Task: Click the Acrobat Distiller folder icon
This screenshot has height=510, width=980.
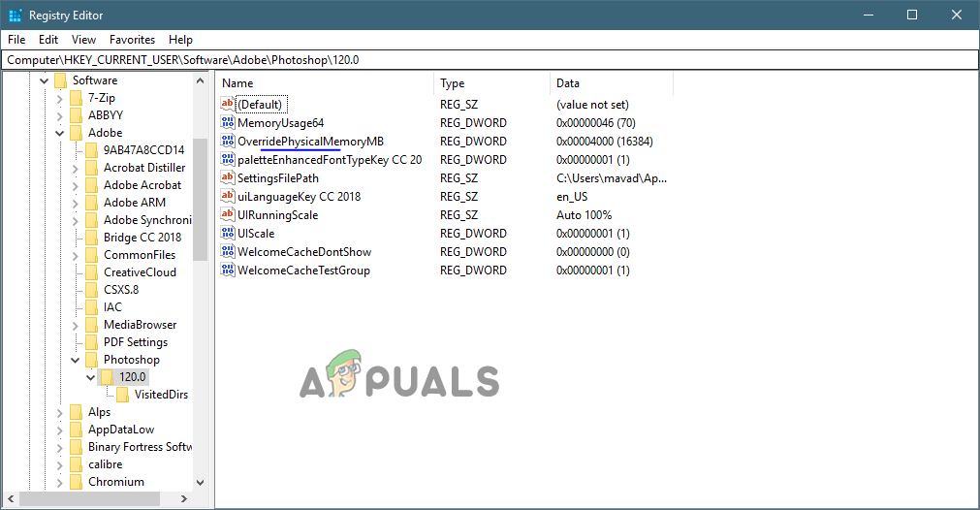Action: click(92, 168)
